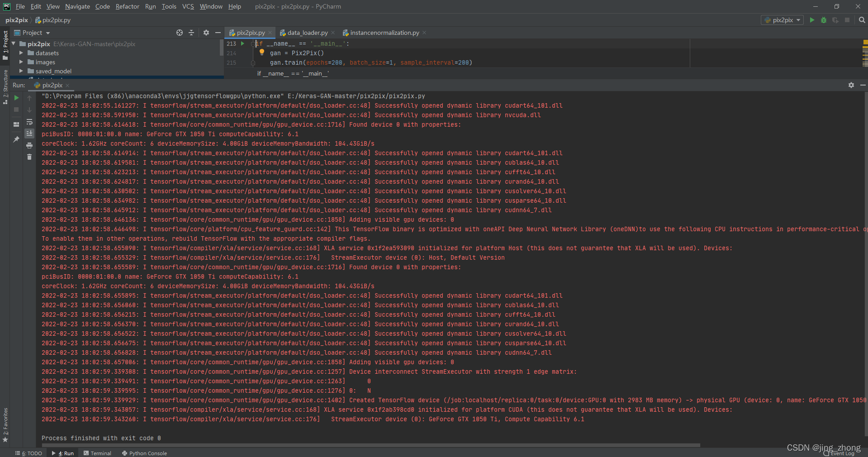
Task: Hide the Project tool window
Action: pos(218,33)
